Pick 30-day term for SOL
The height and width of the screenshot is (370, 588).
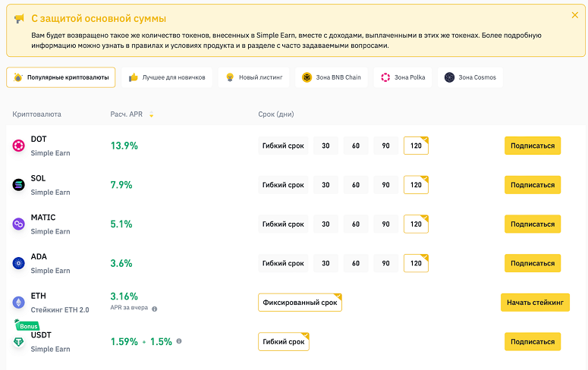(x=326, y=185)
